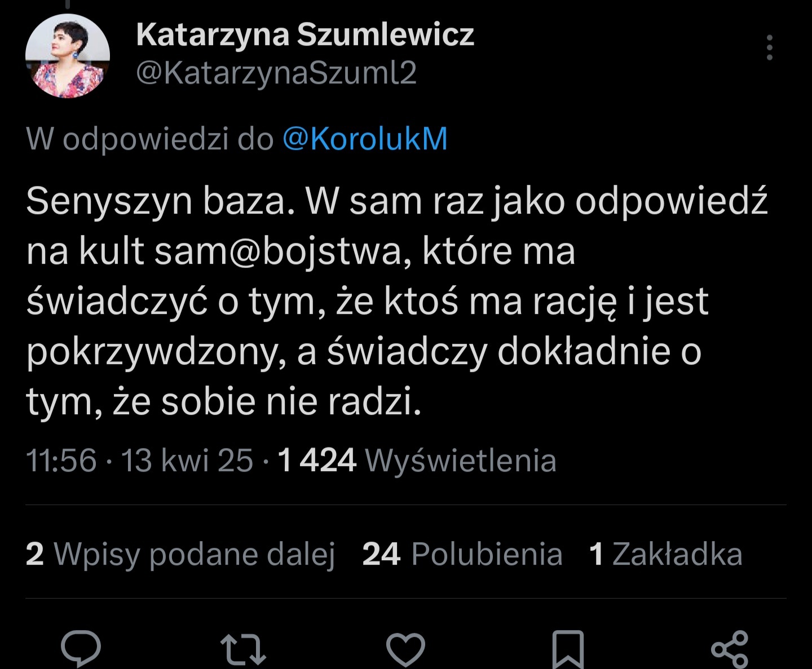Image resolution: width=812 pixels, height=669 pixels.
Task: Open the three-dot more options menu
Action: tap(769, 47)
